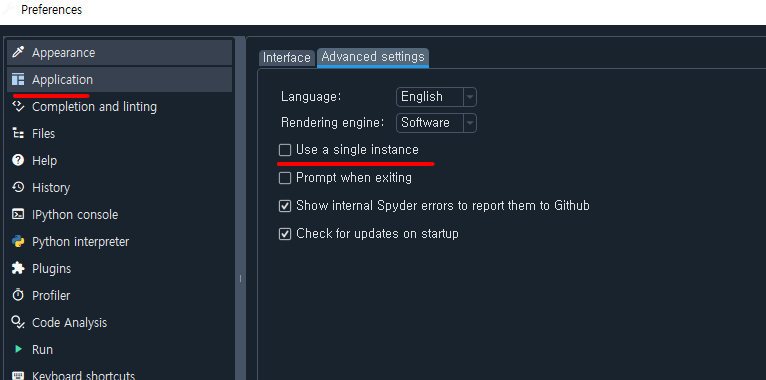Uncheck Show internal Spyder errors checkbox

coord(285,206)
